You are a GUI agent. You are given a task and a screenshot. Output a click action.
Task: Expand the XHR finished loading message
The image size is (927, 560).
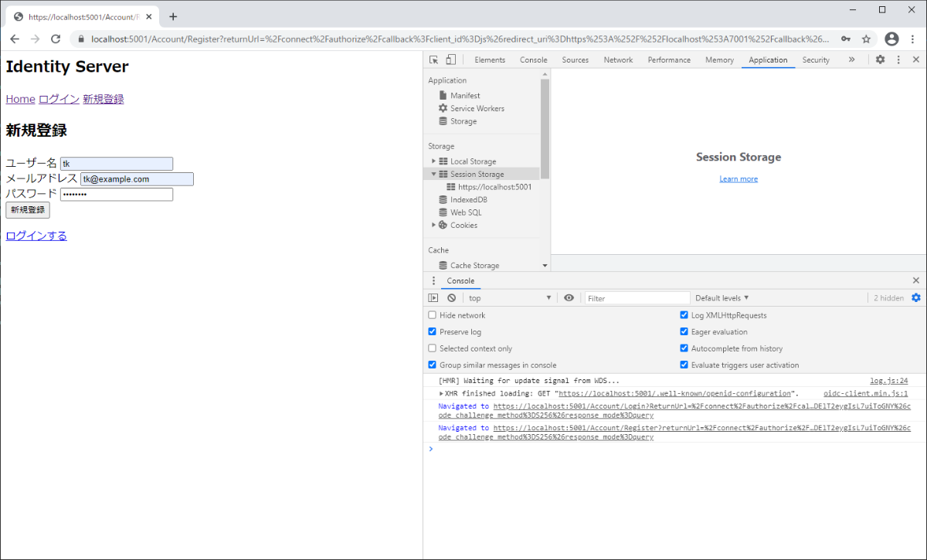[441, 393]
